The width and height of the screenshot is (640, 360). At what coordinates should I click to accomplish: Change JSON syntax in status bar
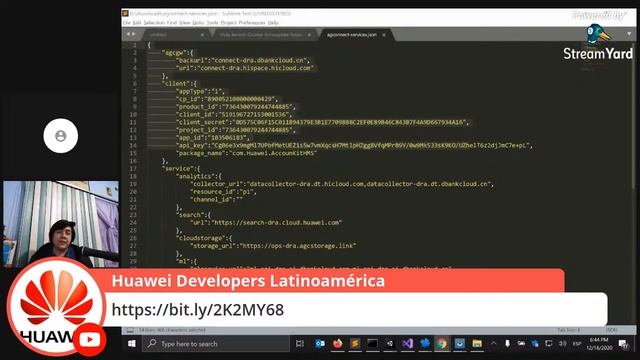pos(611,330)
